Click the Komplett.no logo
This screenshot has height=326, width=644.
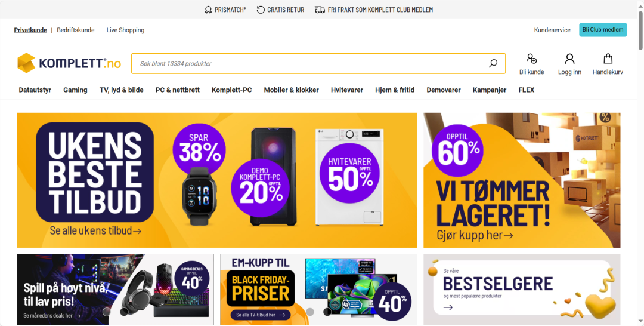pos(69,63)
